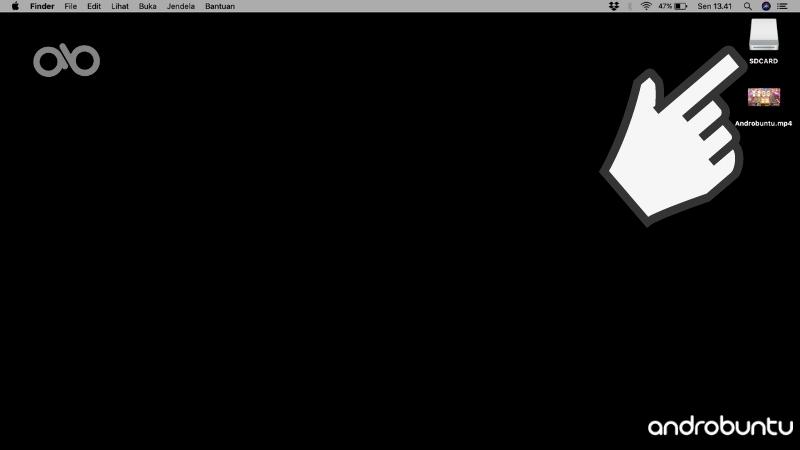Click the Siri icon in menu bar
Image resolution: width=800 pixels, height=450 pixels.
766,6
